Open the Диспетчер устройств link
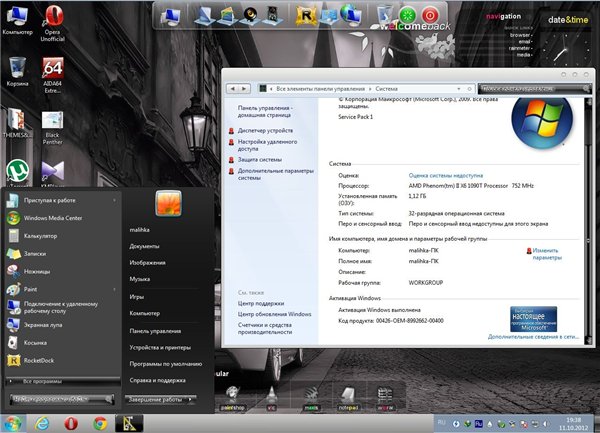 coord(266,130)
